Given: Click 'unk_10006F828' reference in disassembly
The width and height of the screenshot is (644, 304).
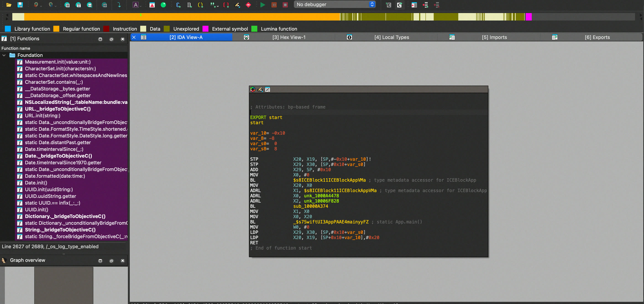Looking at the screenshot, I should (321, 201).
